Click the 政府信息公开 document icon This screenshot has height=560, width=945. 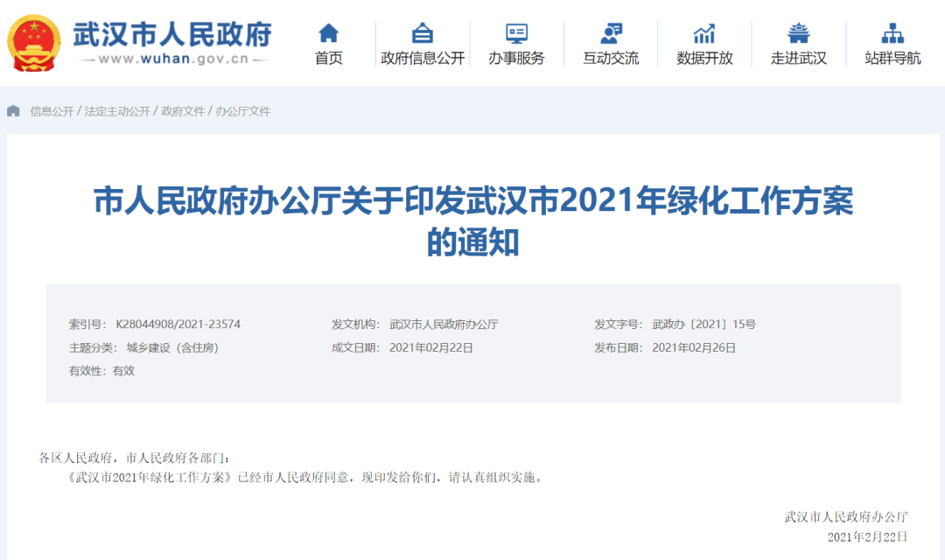423,33
